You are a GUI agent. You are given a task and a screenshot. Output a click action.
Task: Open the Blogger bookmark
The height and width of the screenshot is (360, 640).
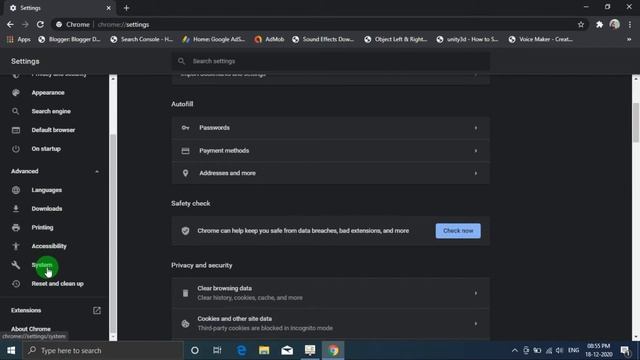click(x=69, y=39)
